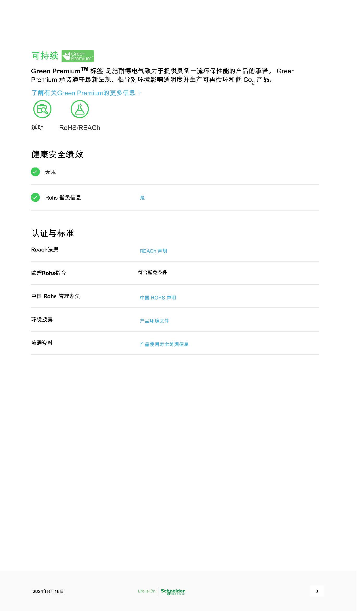This screenshot has width=364, height=611.
Task: Click the green checkmark beside 无汞
Action: pos(35,172)
